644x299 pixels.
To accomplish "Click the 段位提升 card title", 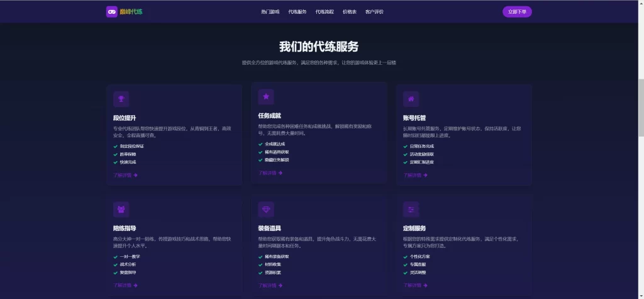I will pyautogui.click(x=125, y=118).
